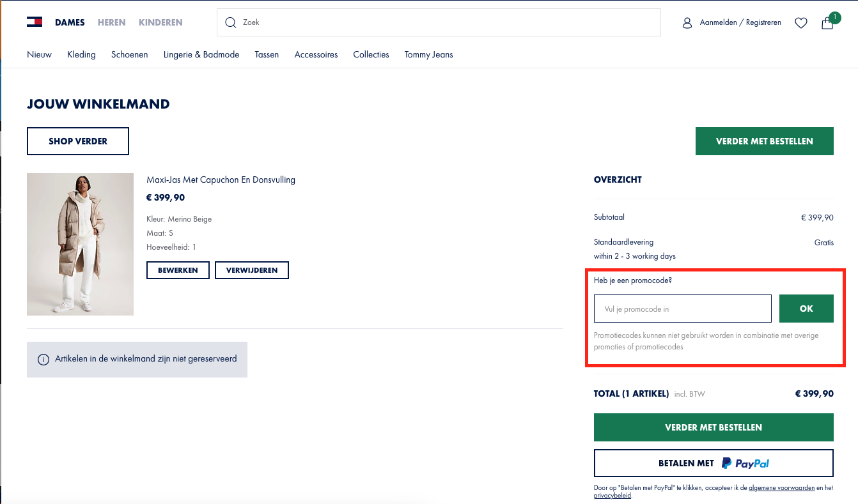Click the PayPal logo payment button
The width and height of the screenshot is (858, 504).
714,463
